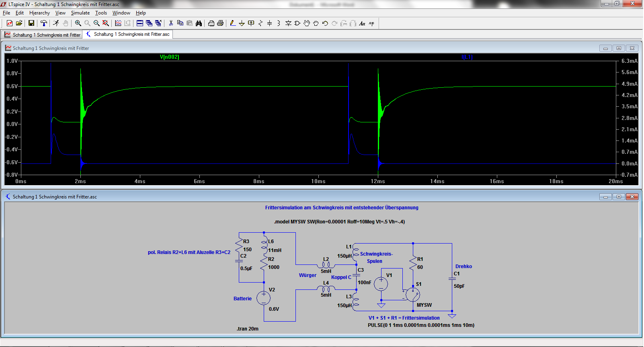
Task: Click the V(n002) trace label
Action: [169, 57]
